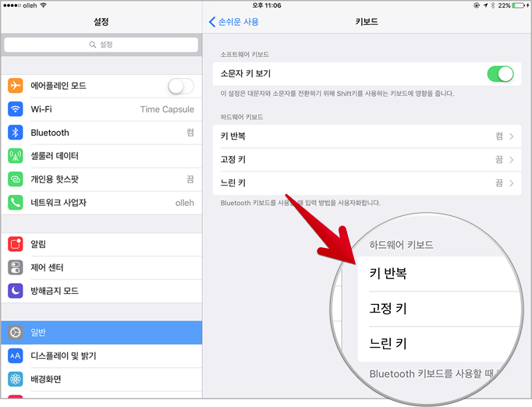Tap the small 하드웨어 키보드 header above 키 반복

click(x=242, y=117)
